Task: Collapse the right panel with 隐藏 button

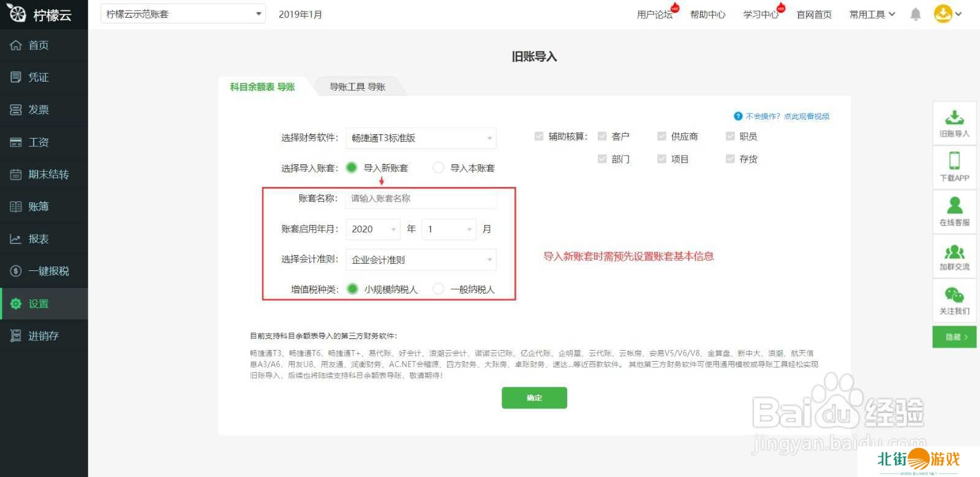Action: (954, 337)
